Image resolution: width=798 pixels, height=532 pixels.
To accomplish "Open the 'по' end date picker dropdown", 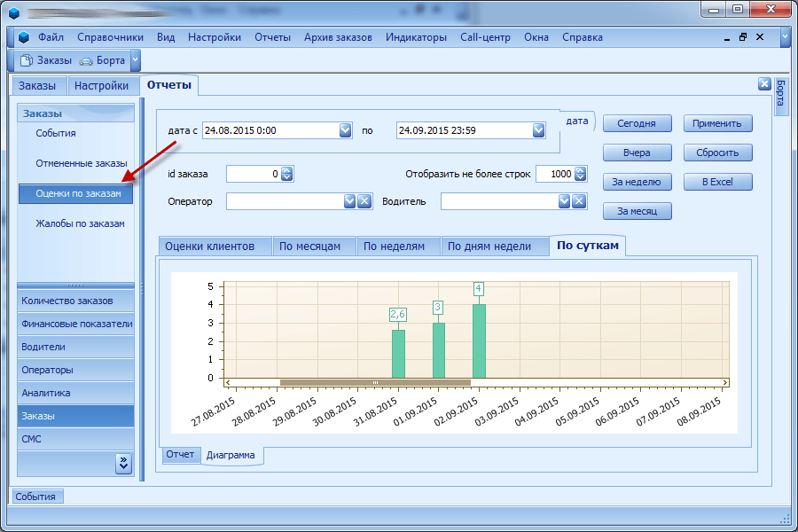I will click(x=538, y=131).
